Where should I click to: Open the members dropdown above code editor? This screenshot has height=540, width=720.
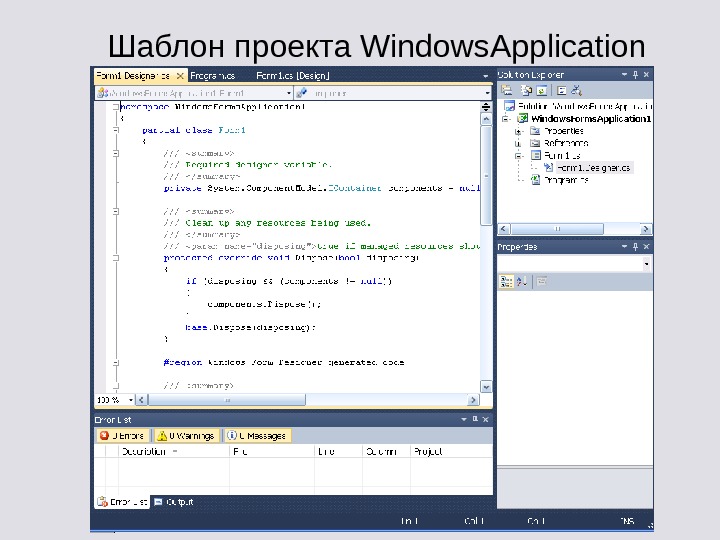click(487, 93)
